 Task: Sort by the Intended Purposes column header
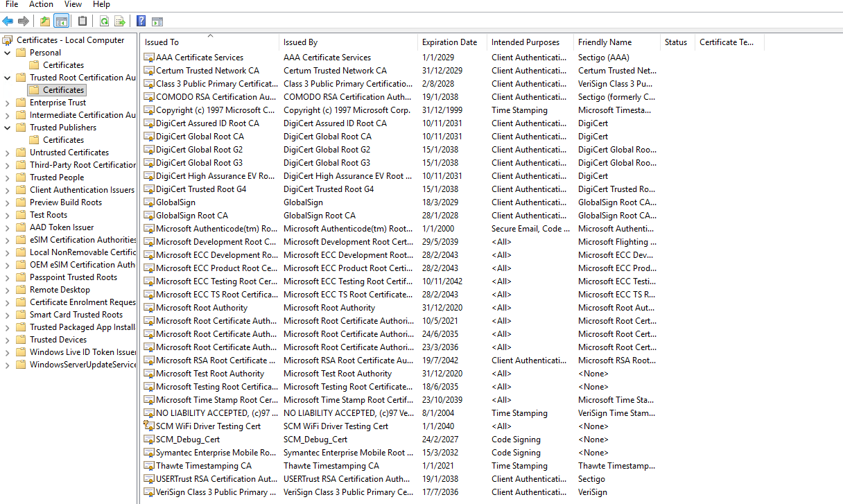click(530, 42)
